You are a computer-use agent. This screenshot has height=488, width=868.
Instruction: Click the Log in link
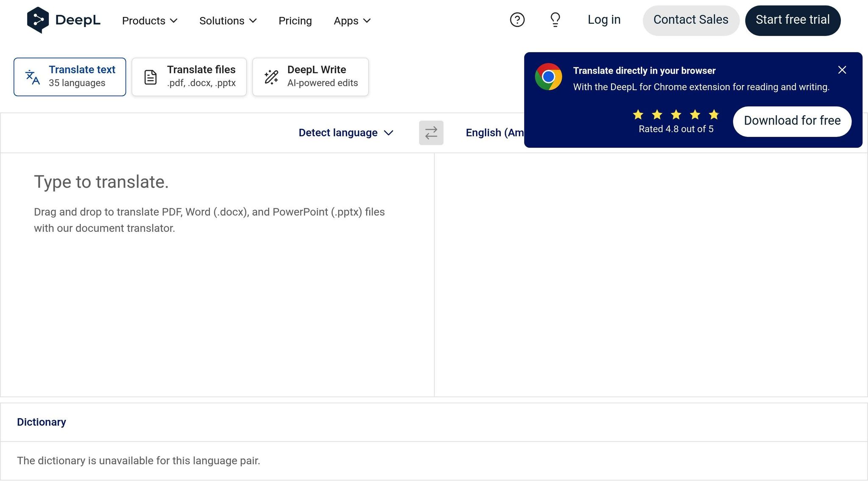click(x=604, y=20)
